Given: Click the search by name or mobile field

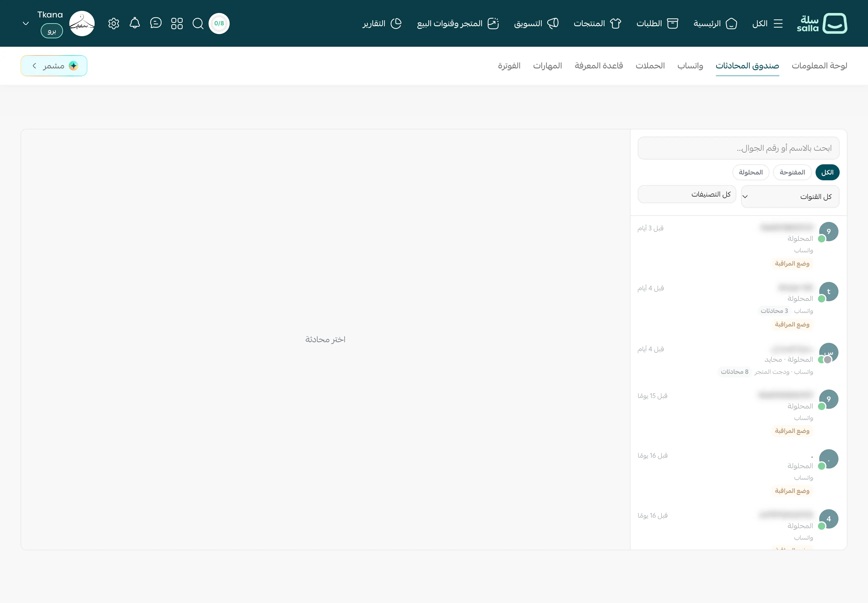Looking at the screenshot, I should click(738, 148).
